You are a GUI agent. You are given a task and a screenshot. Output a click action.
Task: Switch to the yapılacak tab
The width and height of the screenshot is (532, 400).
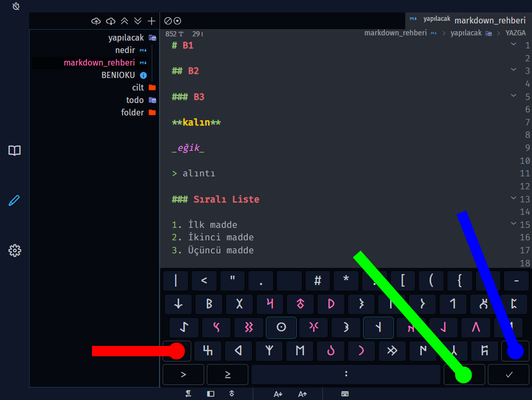(436, 18)
